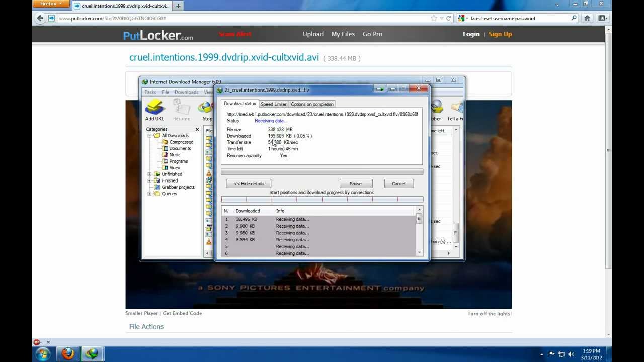Click the Login link
Image resolution: width=644 pixels, height=362 pixels.
point(471,34)
